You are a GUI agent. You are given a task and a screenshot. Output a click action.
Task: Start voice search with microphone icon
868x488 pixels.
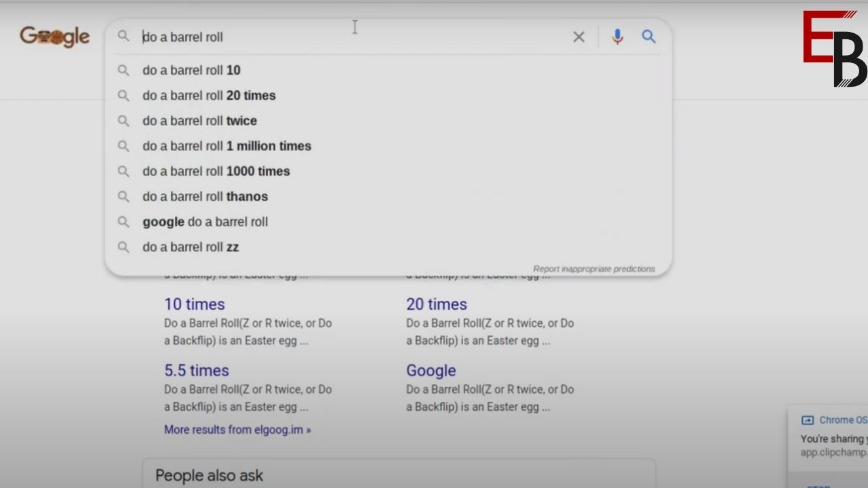[x=617, y=37]
